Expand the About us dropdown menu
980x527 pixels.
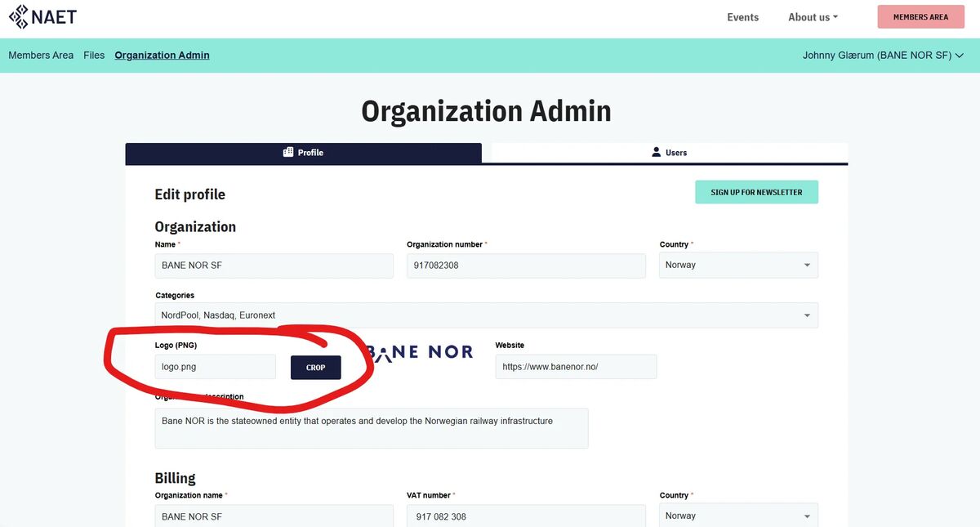pyautogui.click(x=813, y=17)
